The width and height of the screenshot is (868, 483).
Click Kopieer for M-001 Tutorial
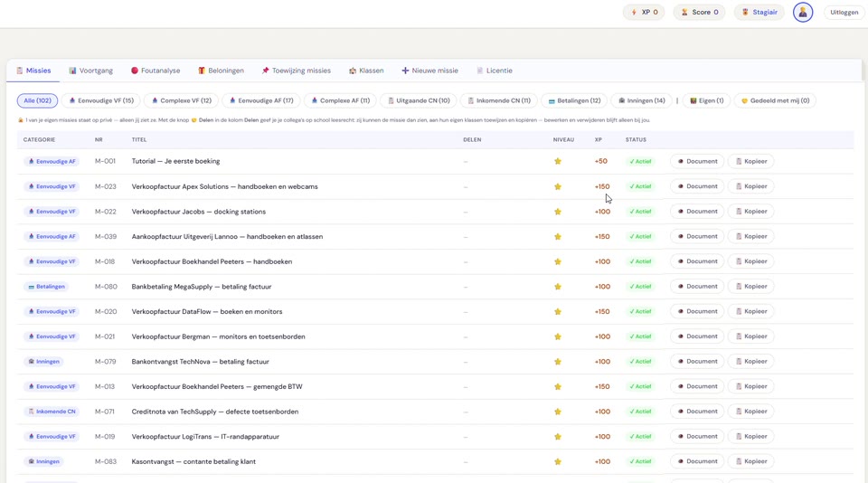point(750,161)
